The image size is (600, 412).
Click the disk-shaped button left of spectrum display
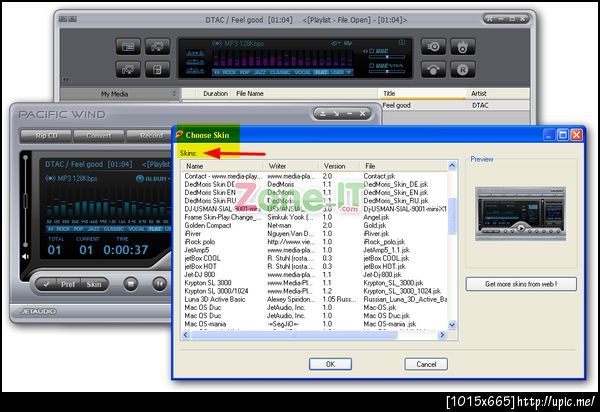[157, 70]
